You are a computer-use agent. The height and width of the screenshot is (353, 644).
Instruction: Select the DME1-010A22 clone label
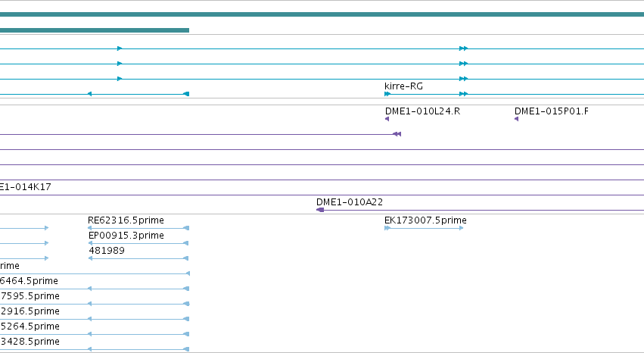(x=349, y=202)
